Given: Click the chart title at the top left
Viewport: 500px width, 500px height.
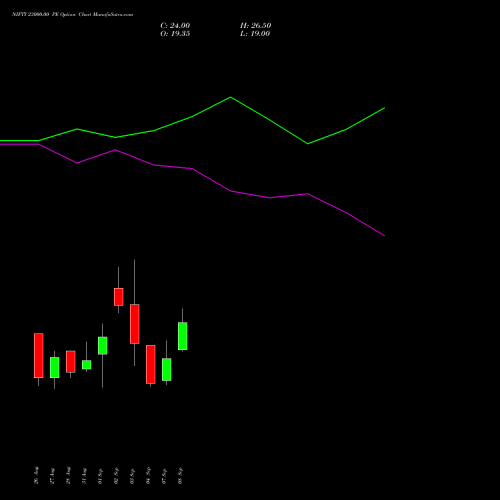Looking at the screenshot, I should (73, 14).
